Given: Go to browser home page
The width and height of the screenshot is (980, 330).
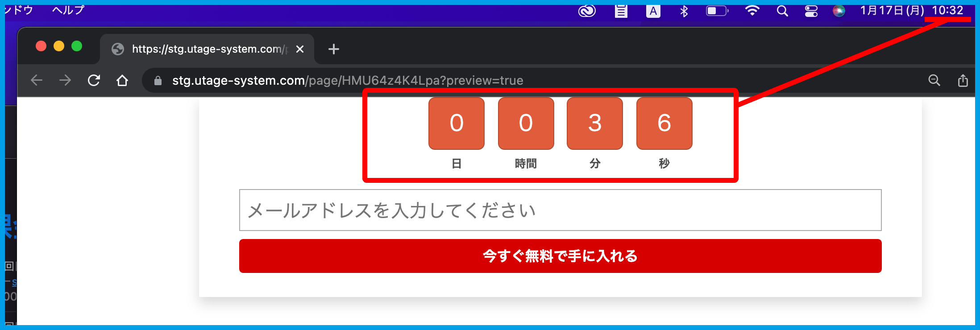Looking at the screenshot, I should (122, 80).
